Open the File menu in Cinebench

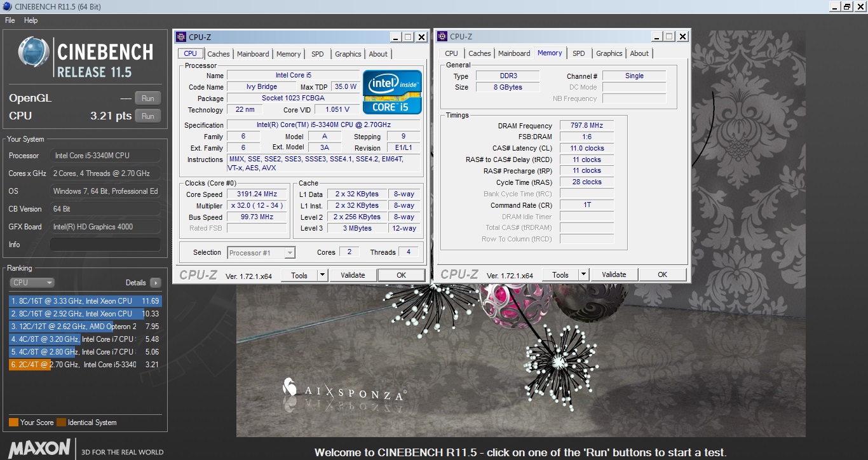[10, 20]
